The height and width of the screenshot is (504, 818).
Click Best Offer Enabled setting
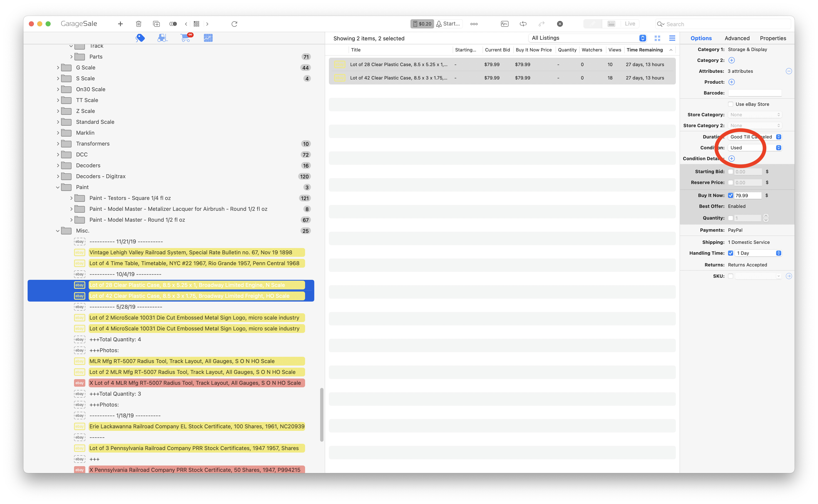tap(736, 206)
